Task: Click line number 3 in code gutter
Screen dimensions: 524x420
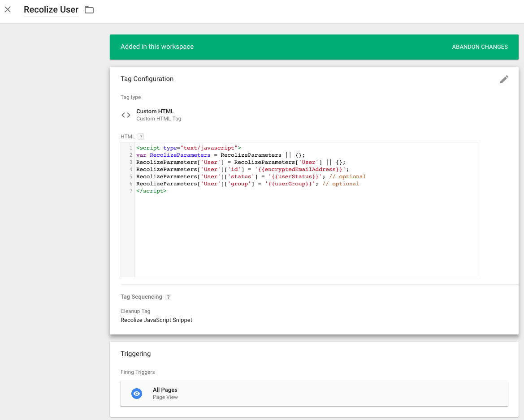Action: [x=131, y=162]
